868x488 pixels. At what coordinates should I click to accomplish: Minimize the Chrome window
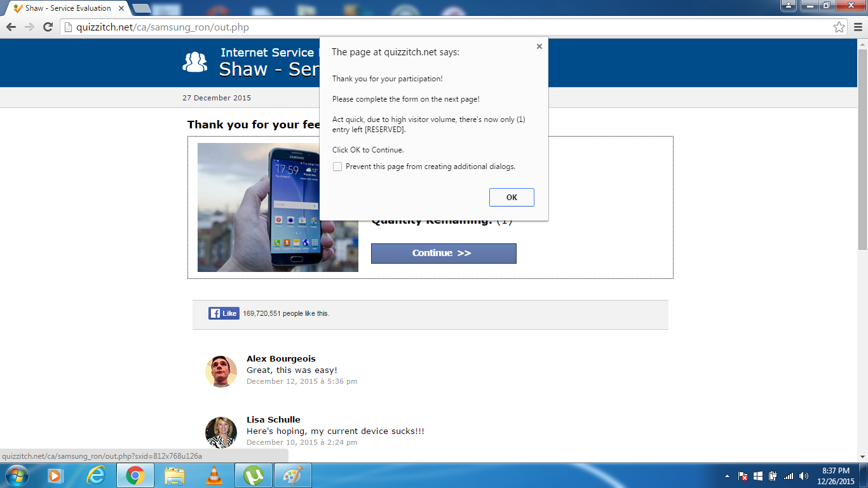pyautogui.click(x=808, y=5)
